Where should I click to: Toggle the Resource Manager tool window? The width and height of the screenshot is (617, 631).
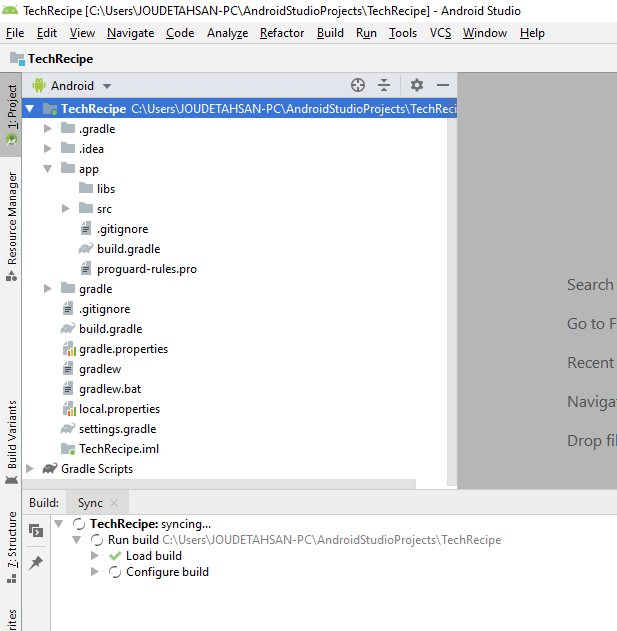click(11, 227)
